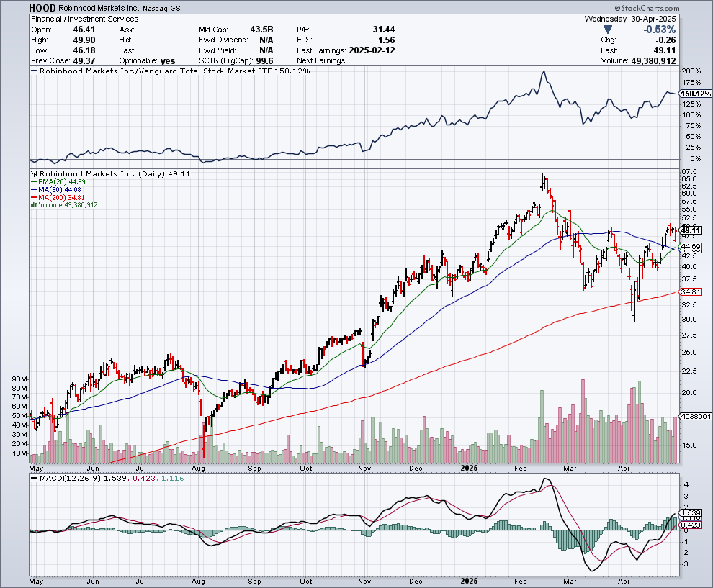
Task: Click the header Last value 49.11
Action: 665,50
